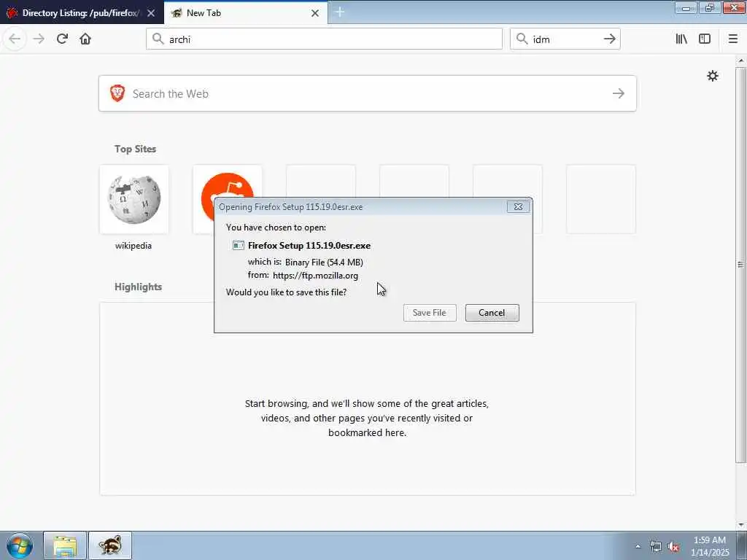The width and height of the screenshot is (747, 560).
Task: Click the scrollbar up arrow
Action: point(741,61)
